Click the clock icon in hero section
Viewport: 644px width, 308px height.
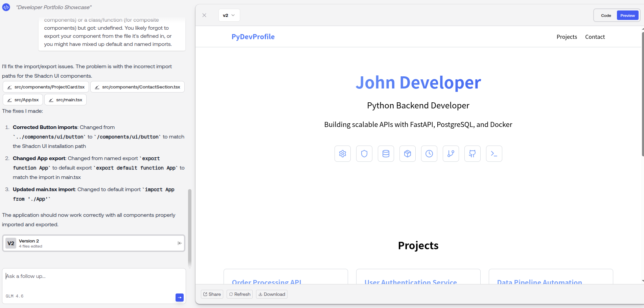click(429, 154)
